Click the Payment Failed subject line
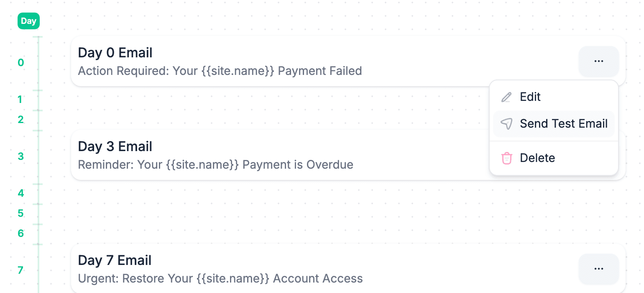 pos(220,71)
